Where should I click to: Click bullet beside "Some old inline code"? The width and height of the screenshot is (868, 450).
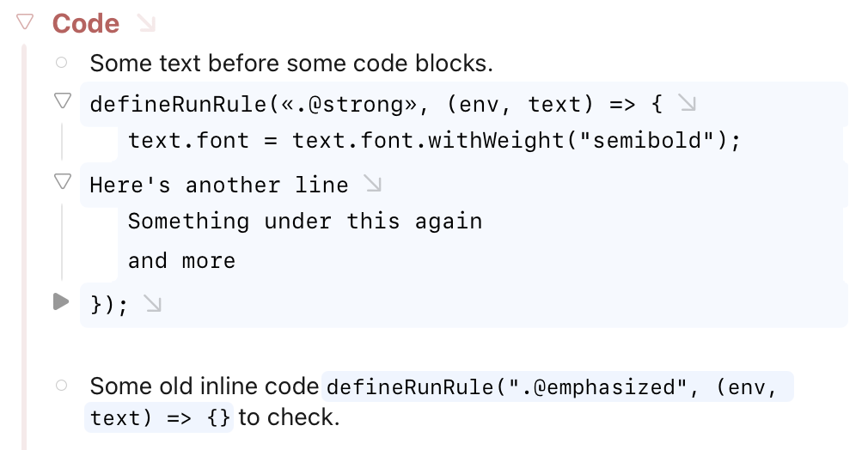(x=61, y=386)
